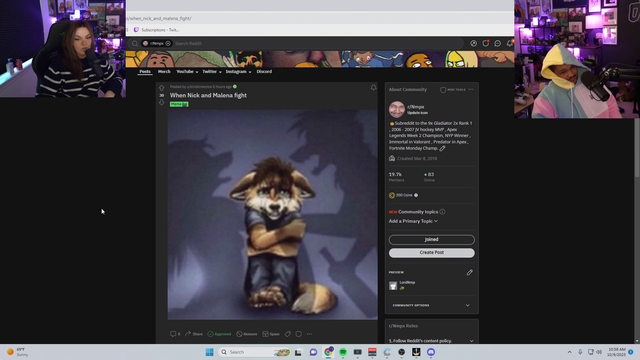Click the shield mod icon under the post
The image size is (640, 360).
(x=299, y=334)
